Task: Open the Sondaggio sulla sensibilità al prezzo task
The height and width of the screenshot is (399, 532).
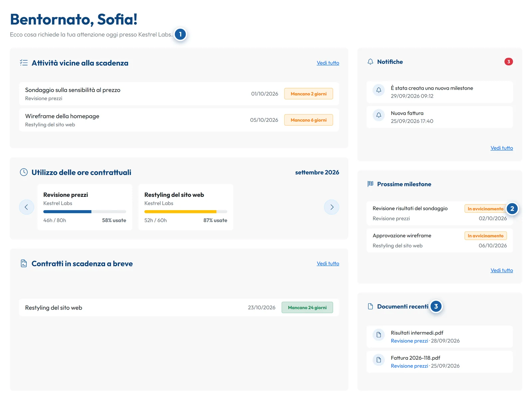Action: tap(179, 94)
